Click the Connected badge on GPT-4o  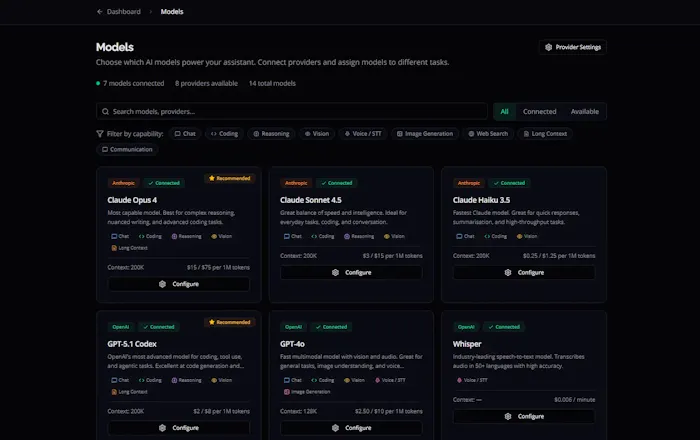pos(331,327)
